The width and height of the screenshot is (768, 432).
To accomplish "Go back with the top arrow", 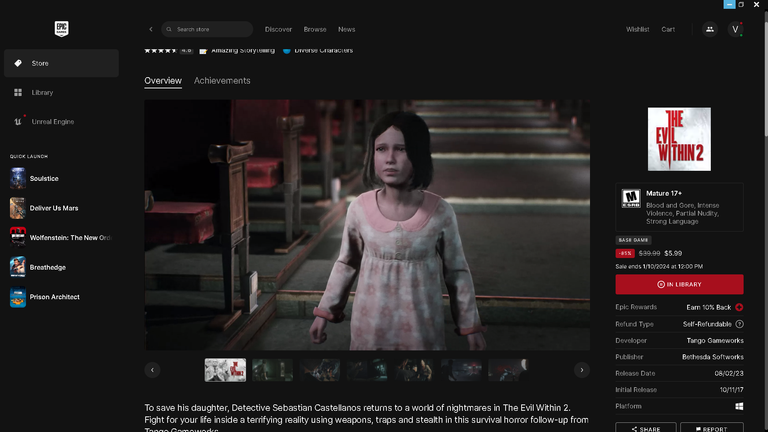I will point(151,29).
